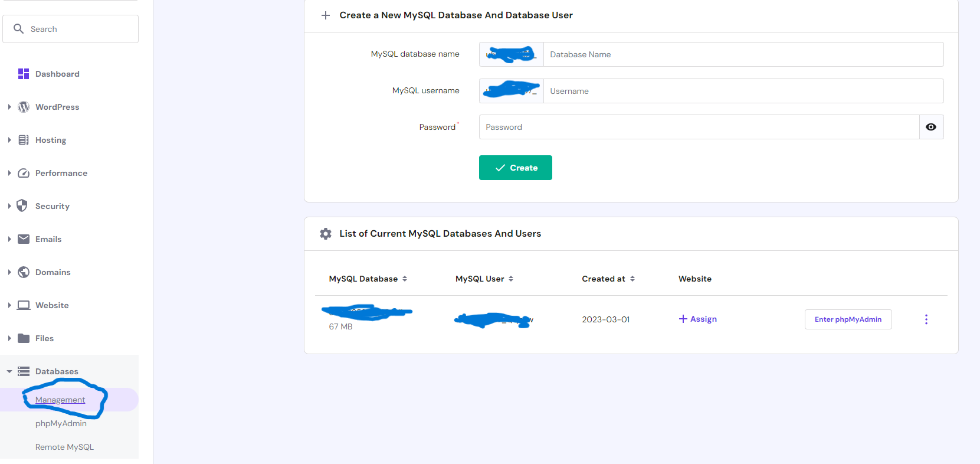The height and width of the screenshot is (464, 980).
Task: Click the Security shield icon
Action: click(22, 205)
